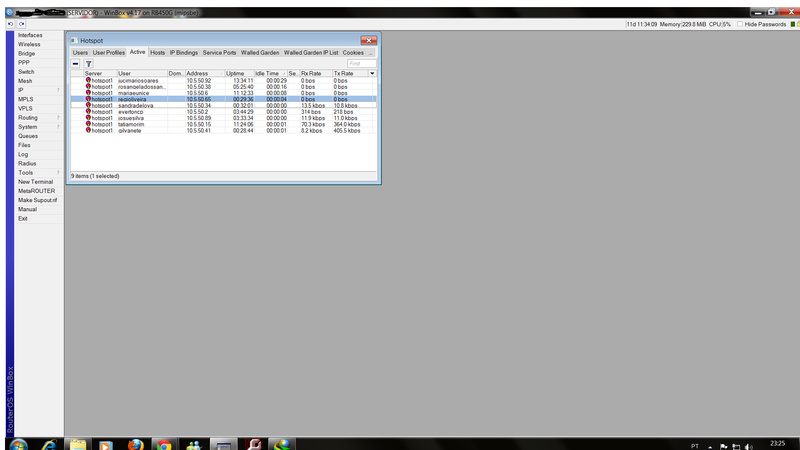Open the Windows Start orb
Screen dimensions: 800x450
(18, 445)
